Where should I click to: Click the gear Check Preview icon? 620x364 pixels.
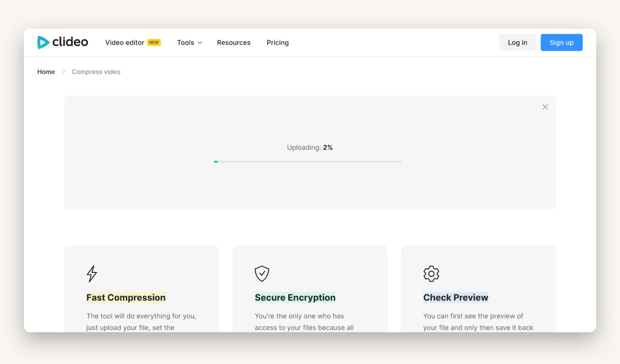431,274
